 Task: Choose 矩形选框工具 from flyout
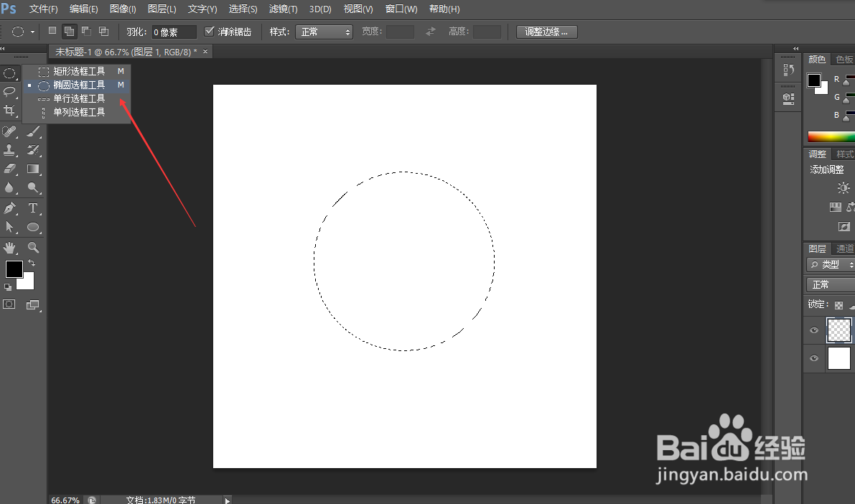click(x=78, y=72)
